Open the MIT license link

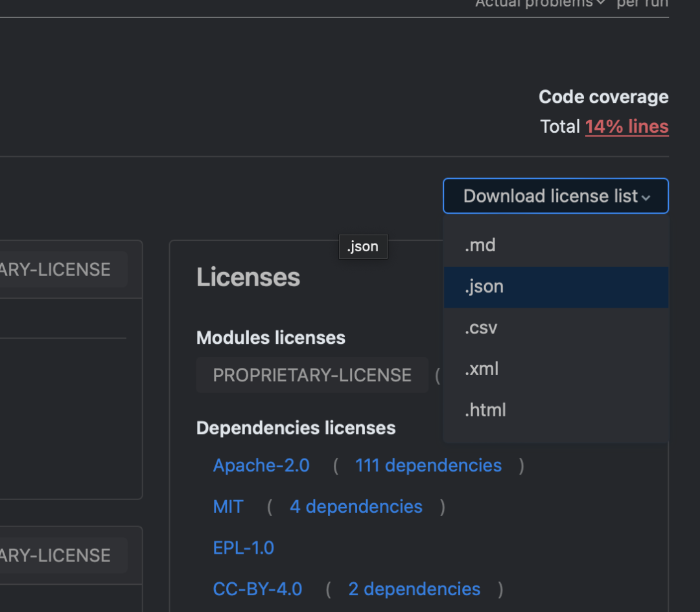tap(228, 506)
